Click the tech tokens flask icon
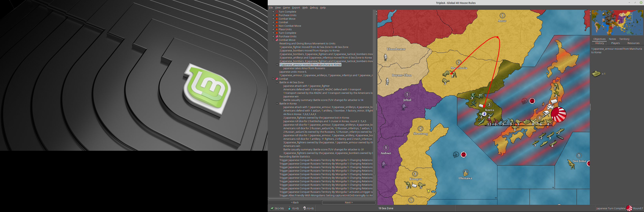 click(x=289, y=208)
